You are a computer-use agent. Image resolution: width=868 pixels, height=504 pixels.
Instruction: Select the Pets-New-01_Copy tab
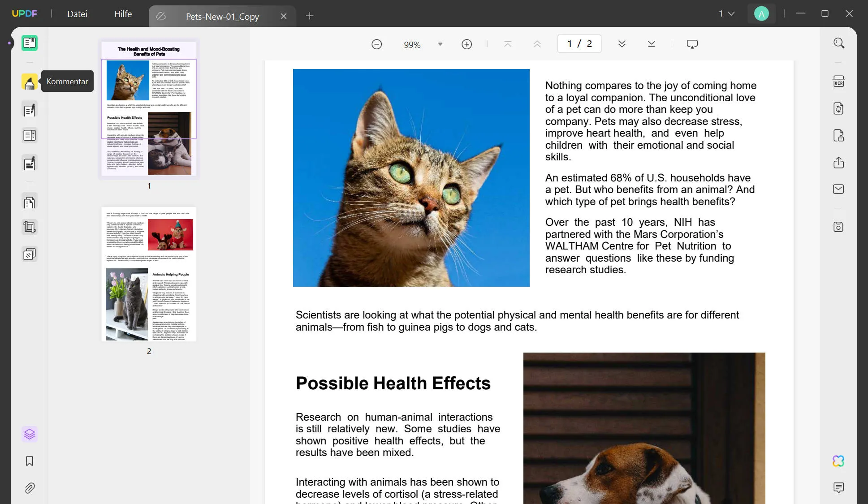222,17
